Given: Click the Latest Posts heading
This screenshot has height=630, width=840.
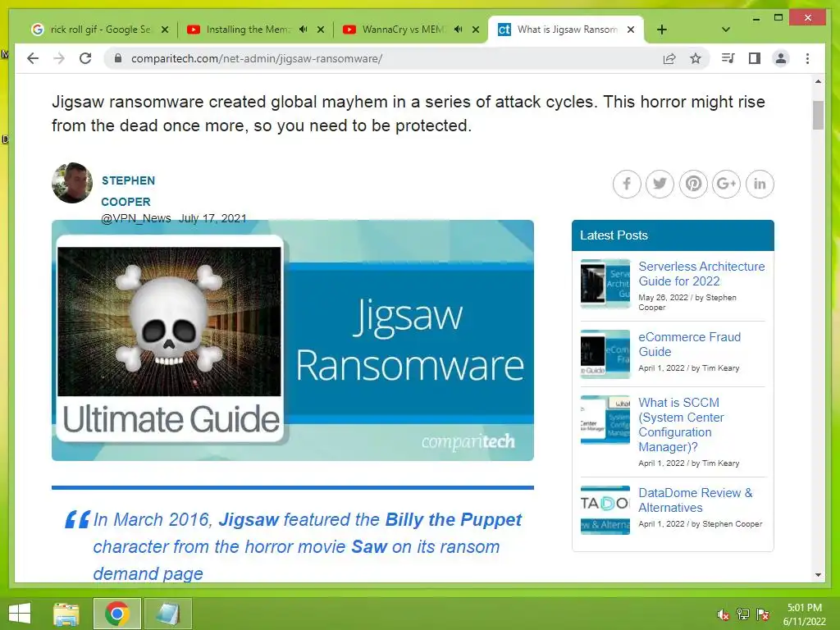Looking at the screenshot, I should [614, 235].
